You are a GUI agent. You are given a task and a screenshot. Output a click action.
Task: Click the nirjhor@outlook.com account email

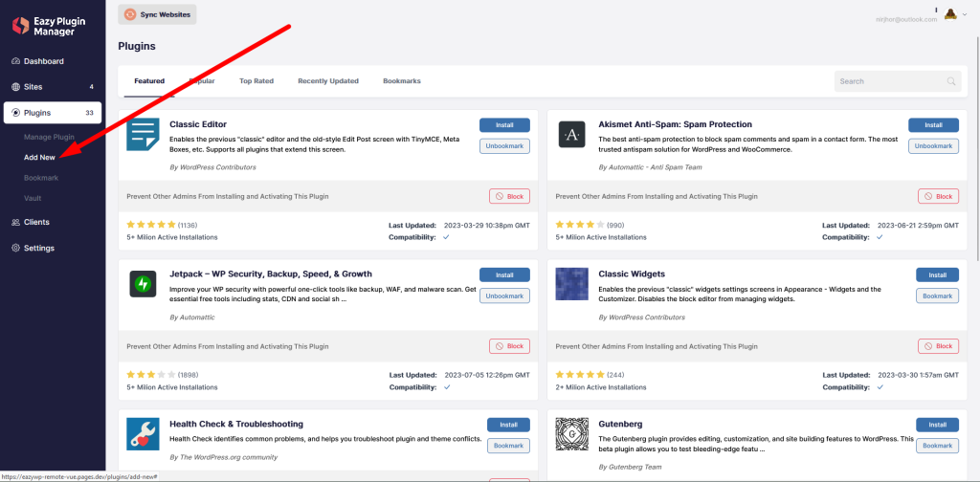[906, 19]
